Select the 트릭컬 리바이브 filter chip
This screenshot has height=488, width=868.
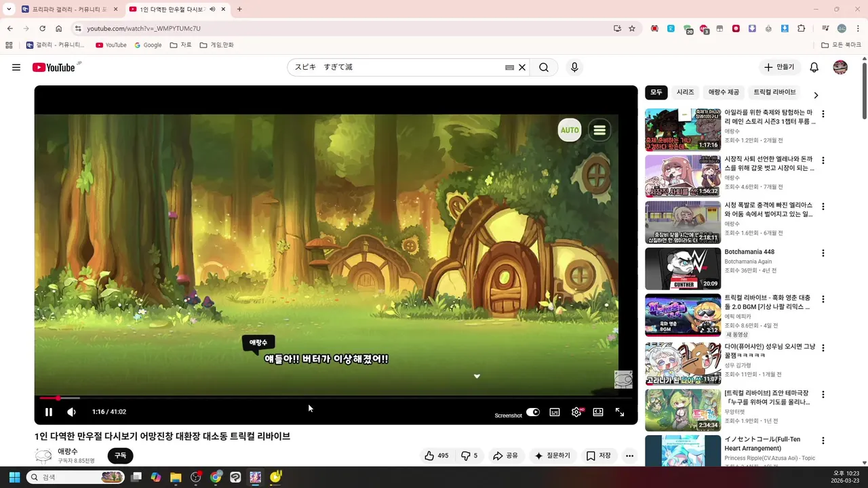pyautogui.click(x=774, y=92)
